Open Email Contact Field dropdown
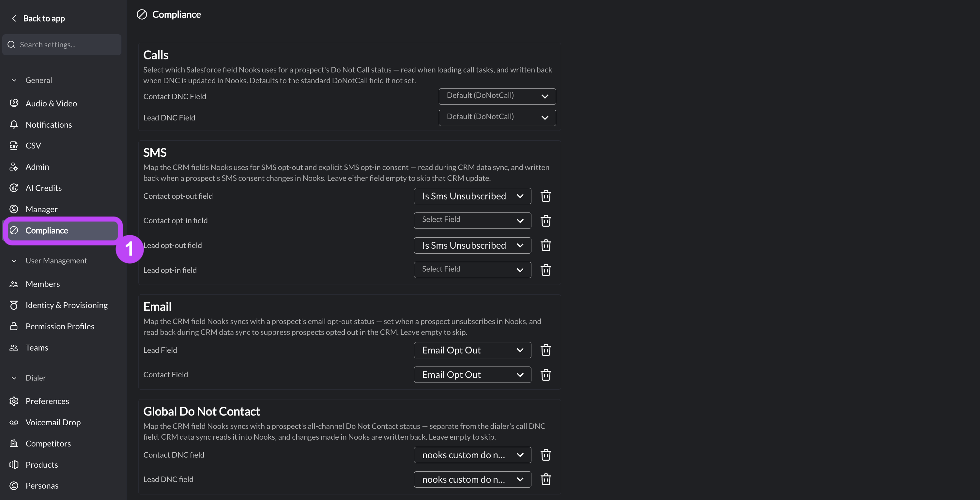The image size is (980, 500). coord(472,374)
